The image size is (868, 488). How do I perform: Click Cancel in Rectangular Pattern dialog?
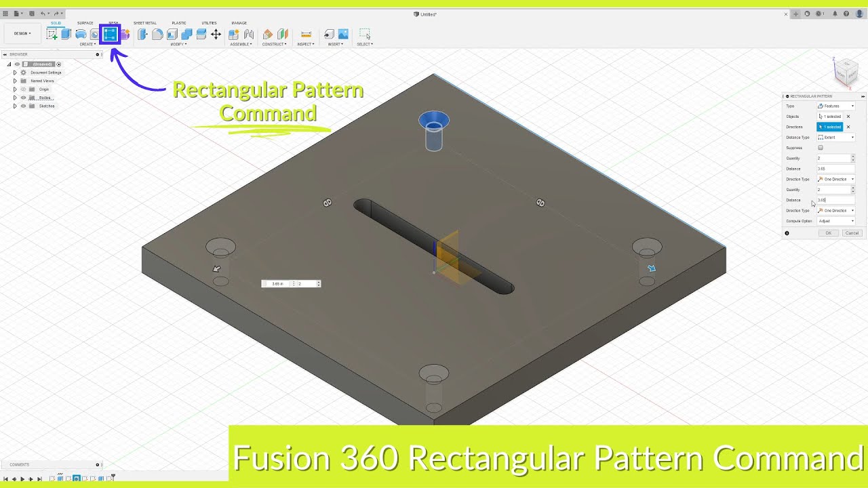852,233
